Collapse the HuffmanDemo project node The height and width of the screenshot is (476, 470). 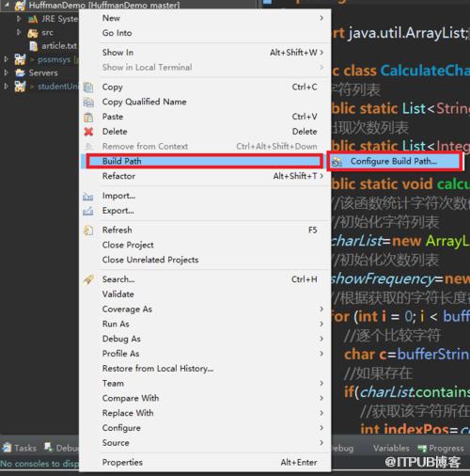(7, 5)
